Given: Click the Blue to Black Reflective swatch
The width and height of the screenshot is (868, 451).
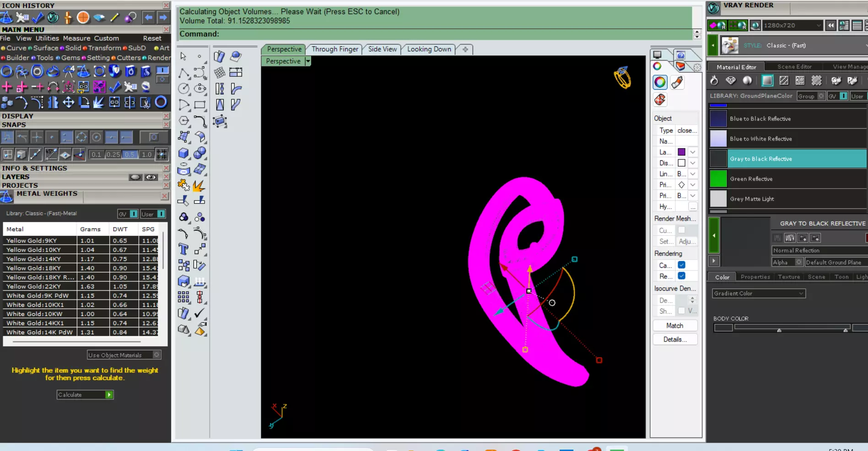Looking at the screenshot, I should pos(718,119).
